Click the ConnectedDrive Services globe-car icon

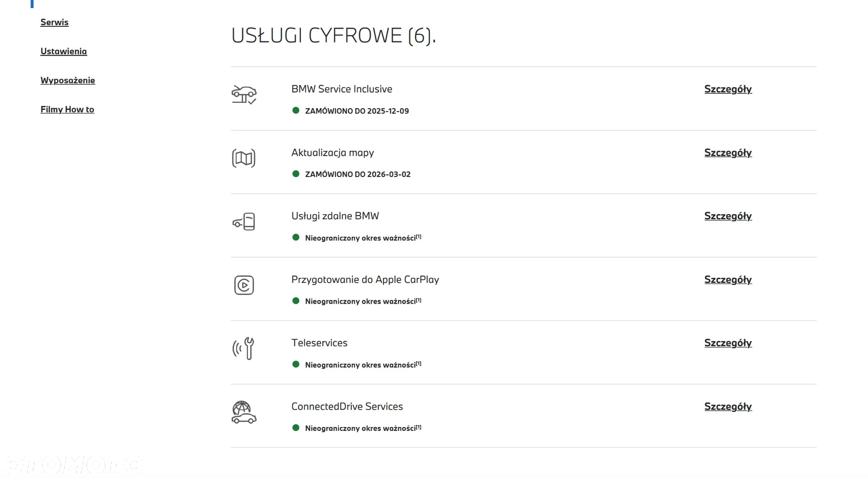(x=244, y=412)
